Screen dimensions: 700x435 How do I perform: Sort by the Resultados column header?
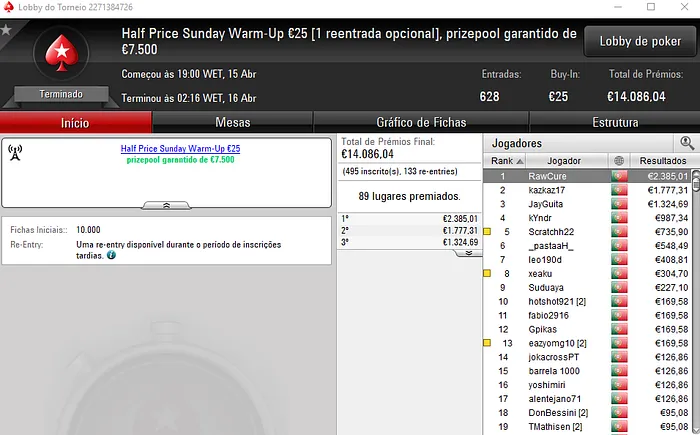click(662, 161)
